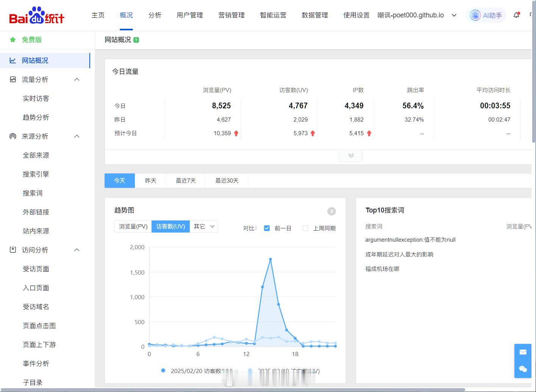Viewport: 536px width, 392px height.
Task: Open the 用户管理 menu
Action: 190,15
